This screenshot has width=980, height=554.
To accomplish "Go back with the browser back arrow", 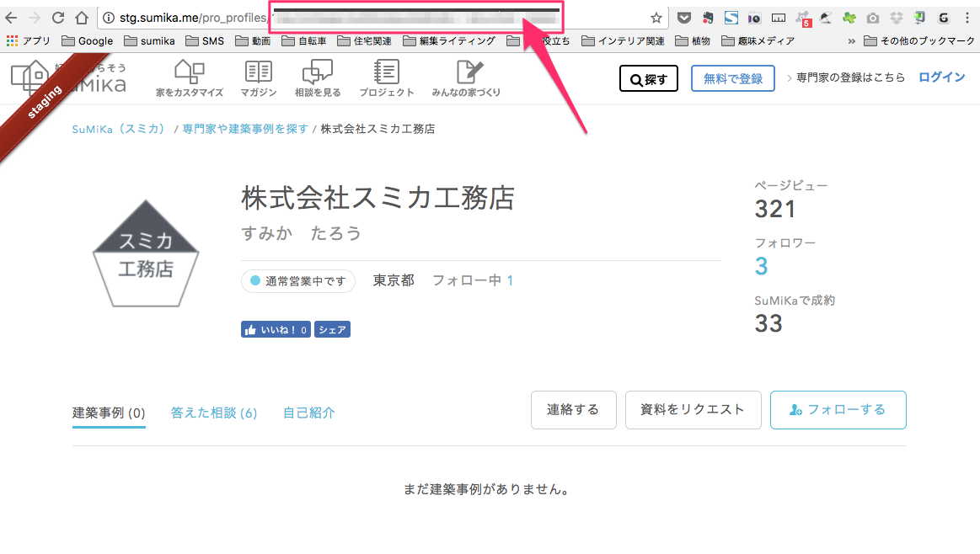I will click(x=11, y=18).
